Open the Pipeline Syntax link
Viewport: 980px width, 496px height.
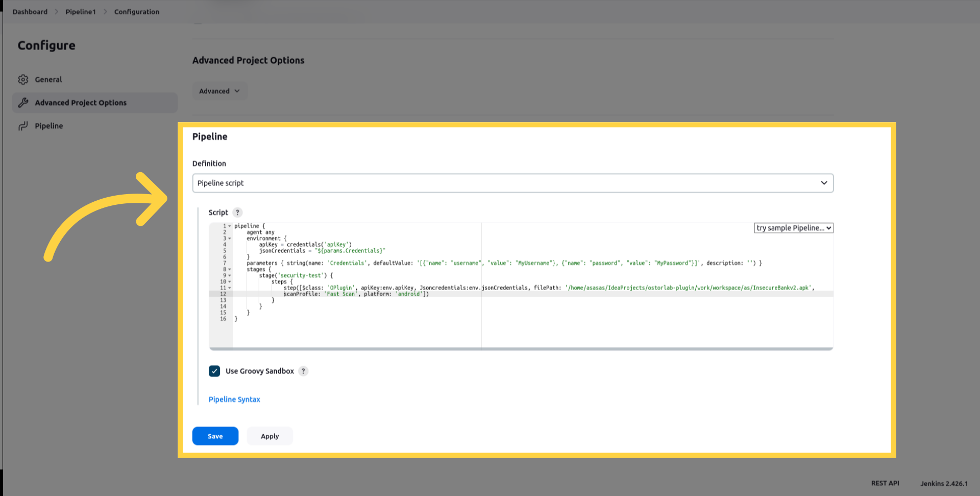click(x=234, y=399)
